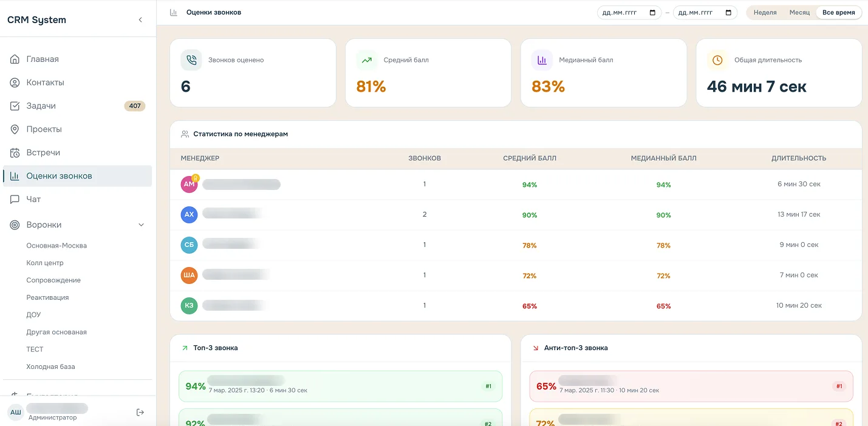868x426 pixels.
Task: Click the chart icon beside page title
Action: pyautogui.click(x=174, y=12)
